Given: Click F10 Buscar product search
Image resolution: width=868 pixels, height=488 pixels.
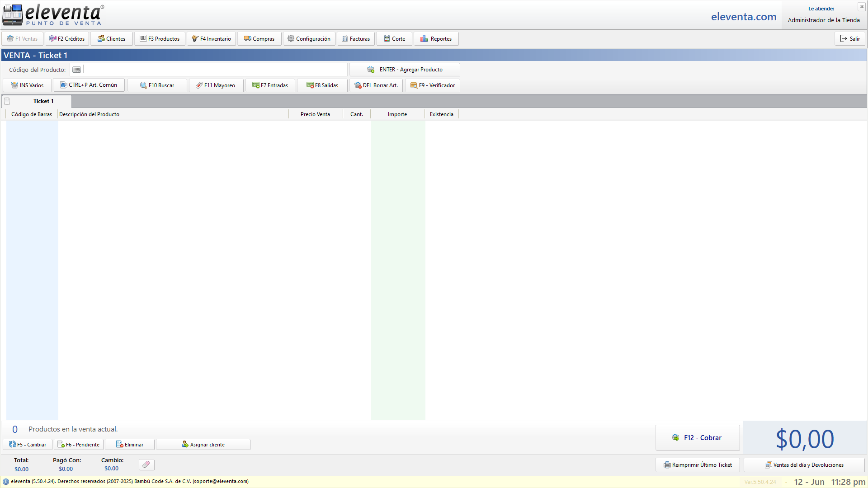Looking at the screenshot, I should pos(157,85).
